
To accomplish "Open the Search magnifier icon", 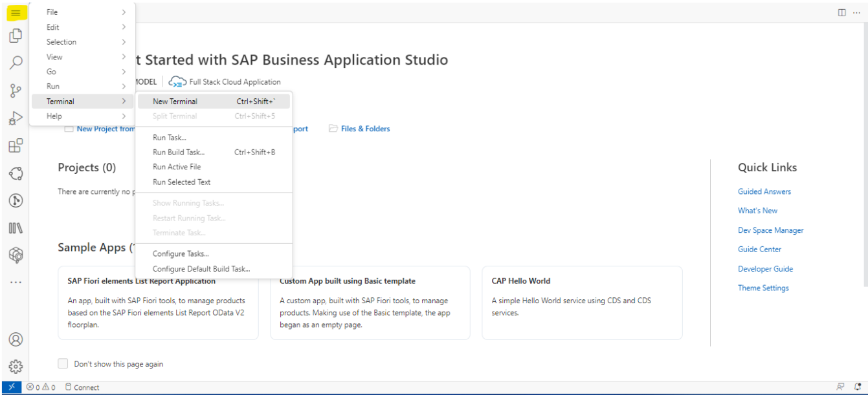I will (16, 63).
